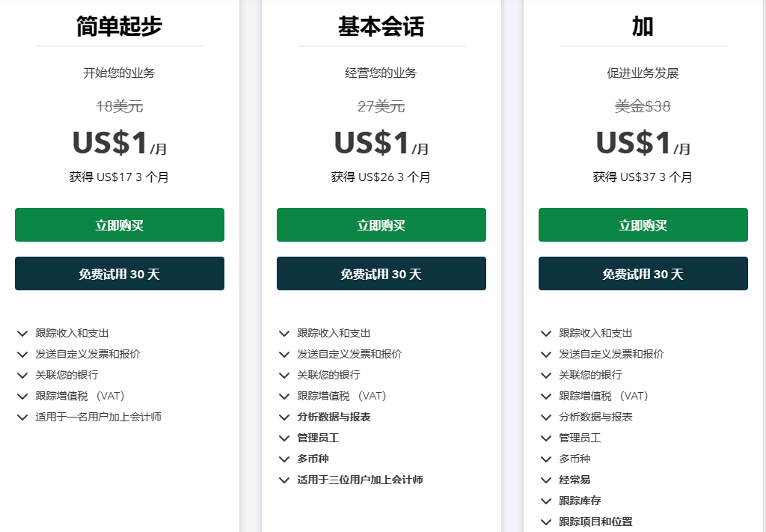This screenshot has height=532, width=766.
Task: Expand 关联您的银行 chevron in 简单起步
Action: tap(22, 376)
